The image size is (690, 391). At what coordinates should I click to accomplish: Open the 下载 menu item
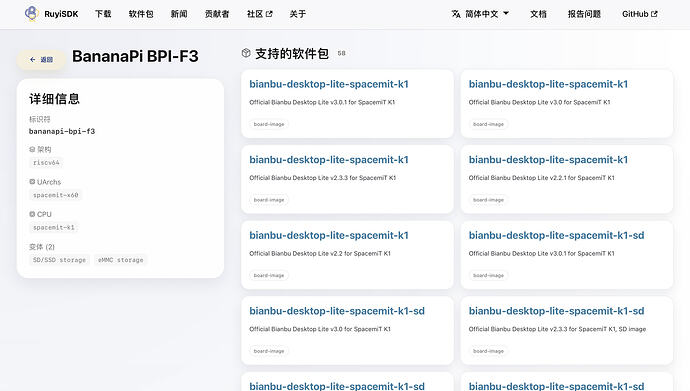pos(103,14)
